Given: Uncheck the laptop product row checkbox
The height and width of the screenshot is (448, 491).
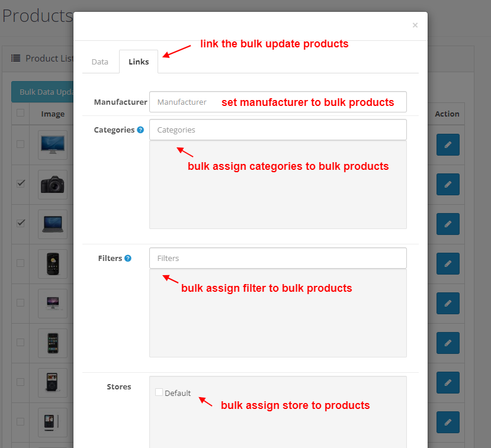Looking at the screenshot, I should (x=21, y=223).
